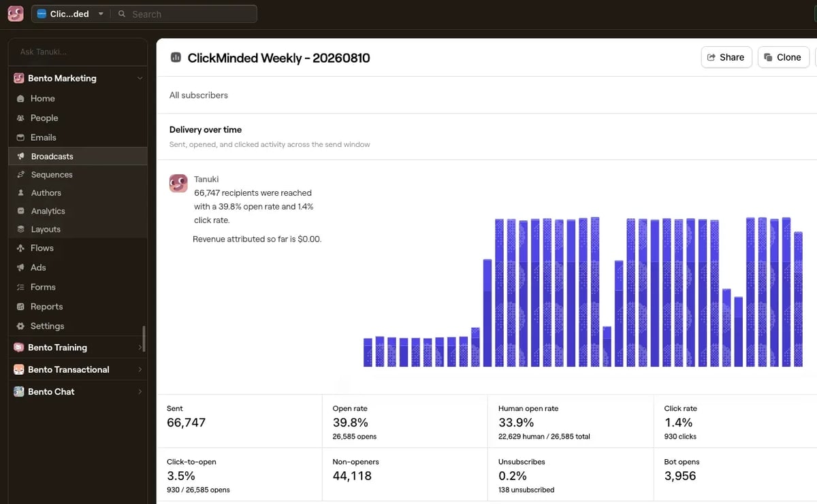Image resolution: width=817 pixels, height=504 pixels.
Task: Go to People in the sidebar
Action: coord(78,118)
